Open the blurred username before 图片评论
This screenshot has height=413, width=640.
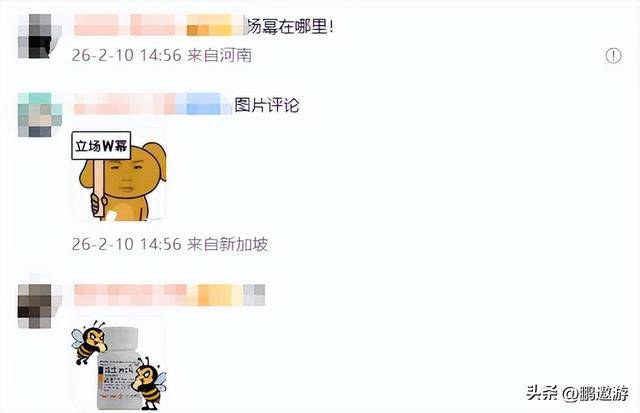pos(153,104)
